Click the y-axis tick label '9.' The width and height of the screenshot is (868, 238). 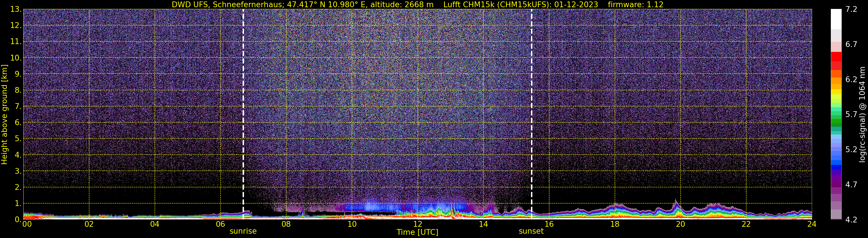[x=18, y=74]
